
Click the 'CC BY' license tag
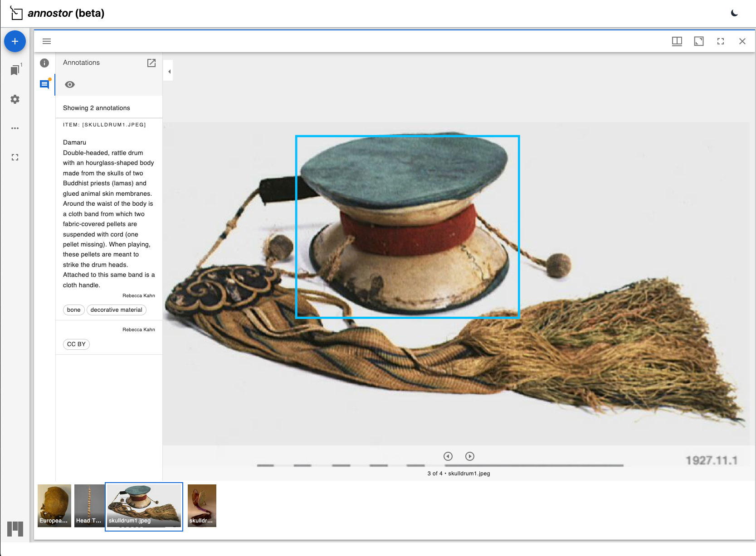tap(76, 344)
